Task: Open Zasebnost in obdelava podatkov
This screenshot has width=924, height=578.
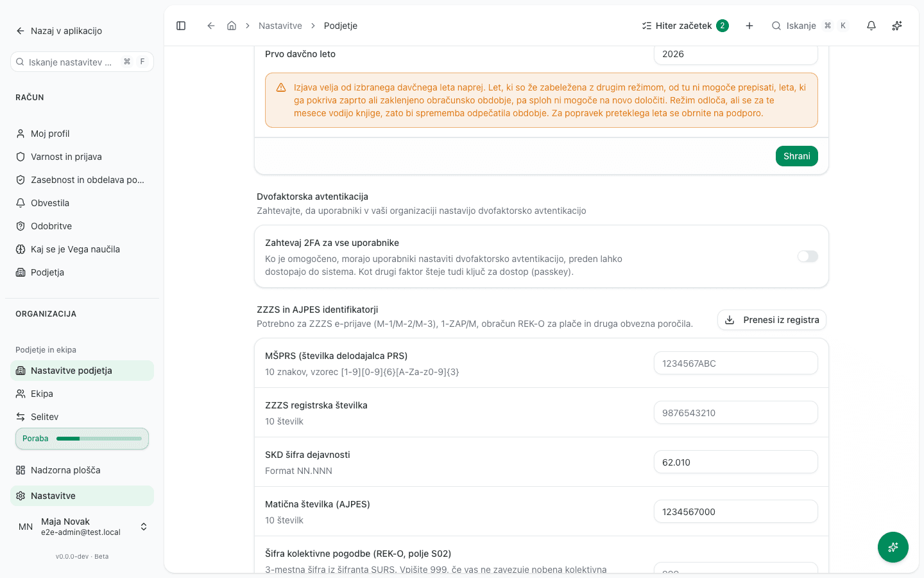Action: pyautogui.click(x=82, y=180)
